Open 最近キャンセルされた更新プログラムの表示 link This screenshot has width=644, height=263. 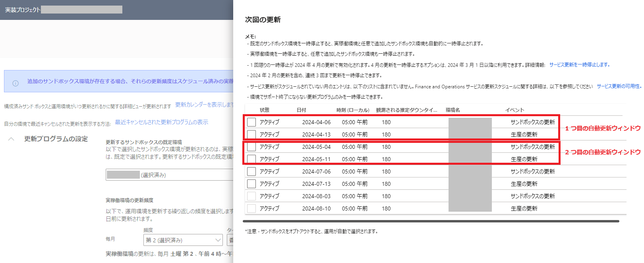click(x=162, y=122)
